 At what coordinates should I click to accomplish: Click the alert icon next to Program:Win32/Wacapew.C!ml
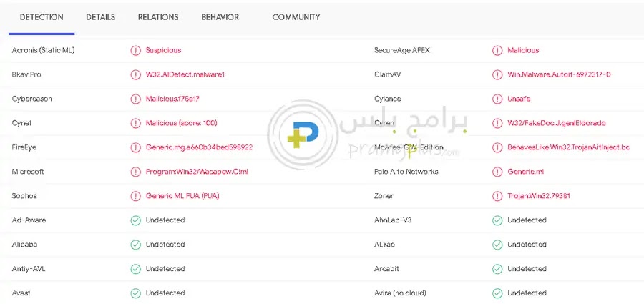[135, 172]
